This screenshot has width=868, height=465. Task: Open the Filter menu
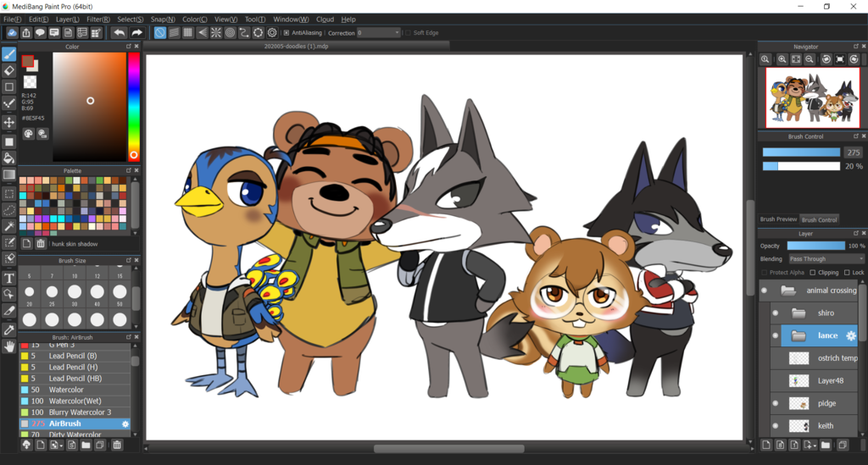[98, 19]
